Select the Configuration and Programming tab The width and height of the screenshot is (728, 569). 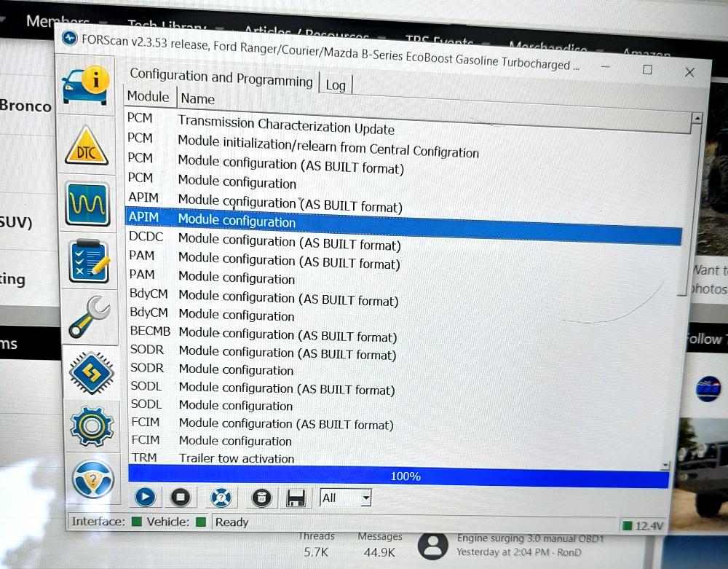click(221, 77)
